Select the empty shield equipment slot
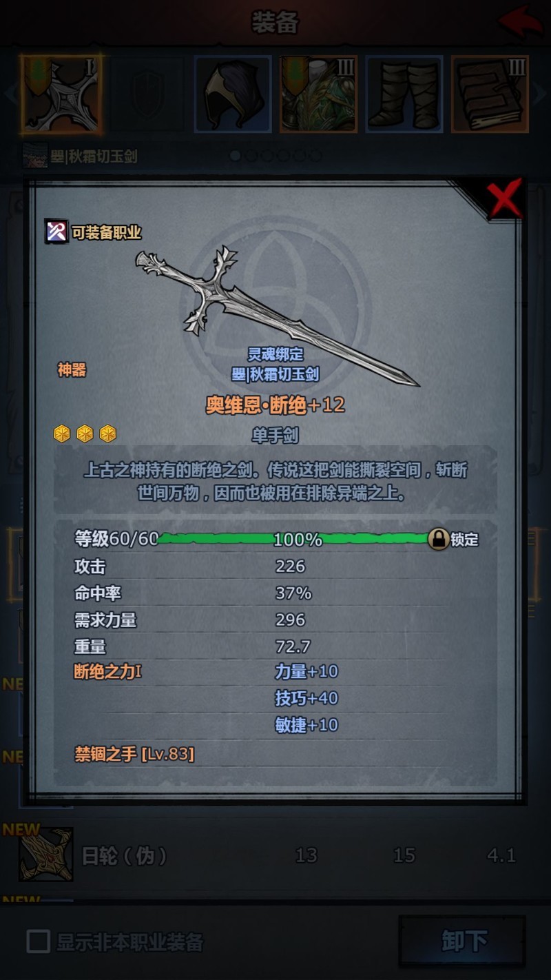551x980 pixels. 147,94
